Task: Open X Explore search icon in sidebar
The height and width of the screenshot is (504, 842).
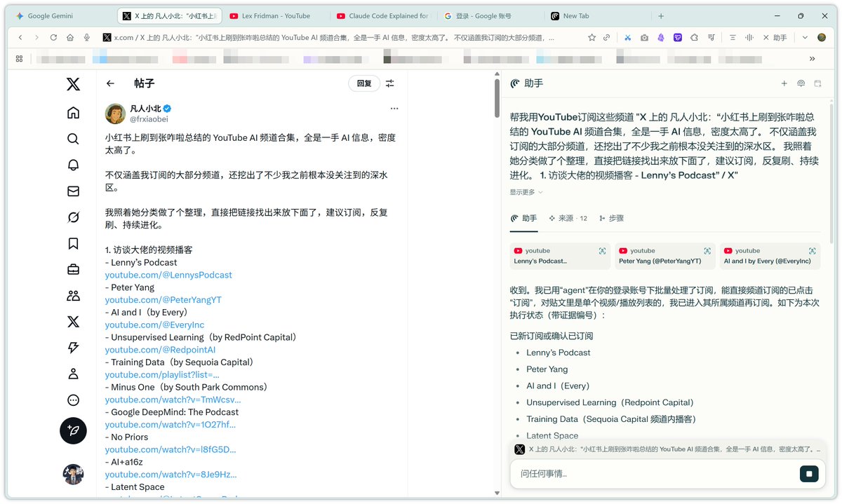Action: pos(73,139)
